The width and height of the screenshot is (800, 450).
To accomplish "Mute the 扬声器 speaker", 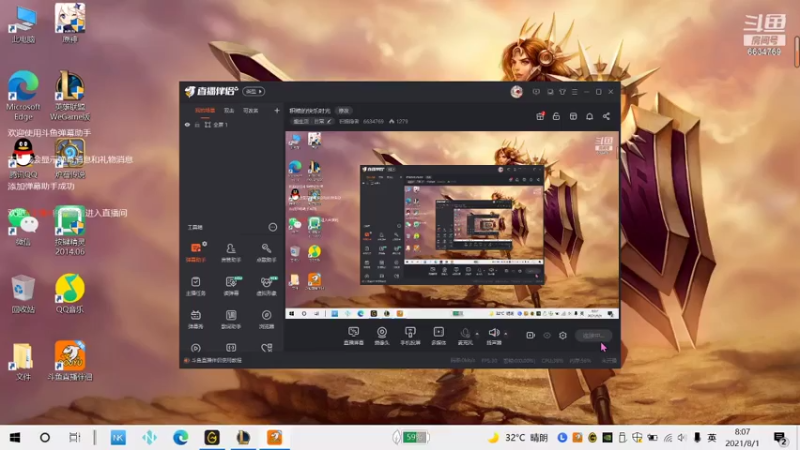I will [x=494, y=336].
